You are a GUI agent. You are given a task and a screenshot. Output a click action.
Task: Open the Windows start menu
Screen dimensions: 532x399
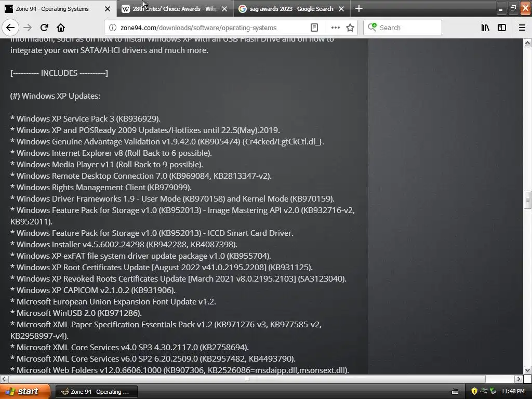25,391
